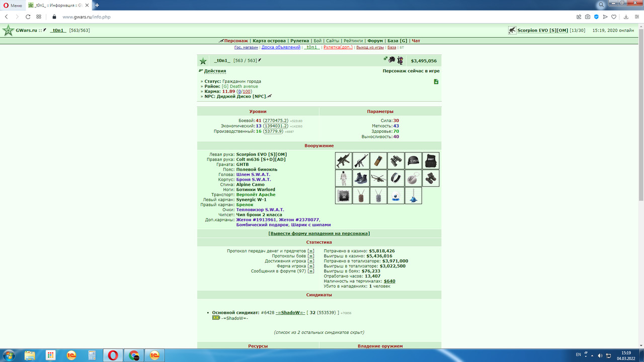Open the Windows Start button
The width and height of the screenshot is (644, 362).
(9, 355)
